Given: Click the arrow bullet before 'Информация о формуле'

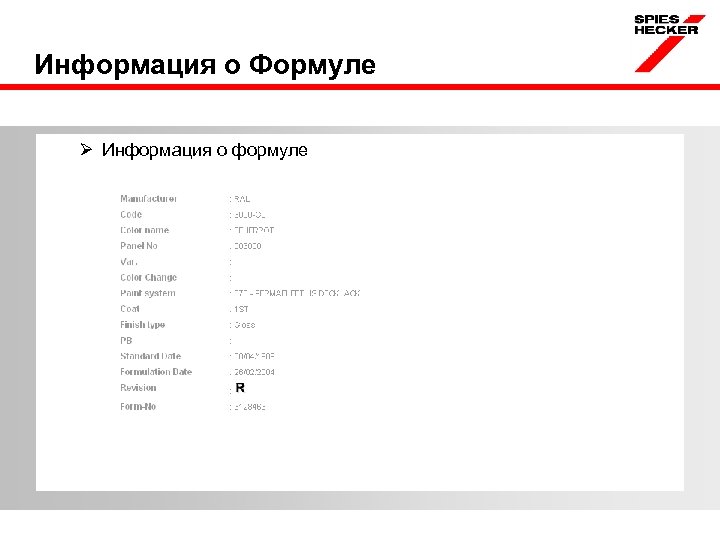Looking at the screenshot, I should point(86,149).
